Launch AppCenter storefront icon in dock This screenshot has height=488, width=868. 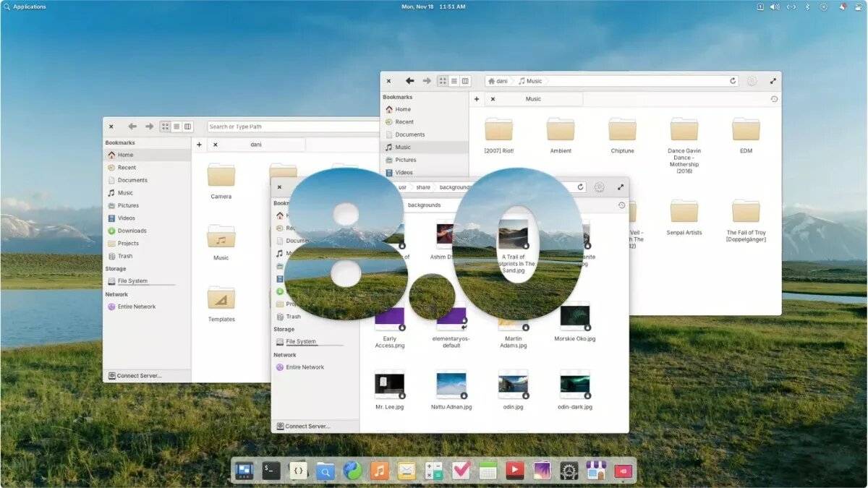596,471
